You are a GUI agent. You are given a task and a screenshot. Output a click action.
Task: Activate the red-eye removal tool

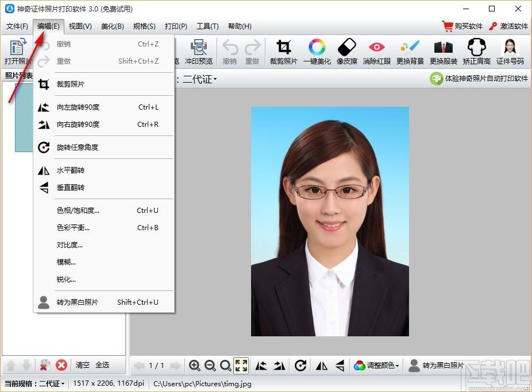pyautogui.click(x=377, y=52)
